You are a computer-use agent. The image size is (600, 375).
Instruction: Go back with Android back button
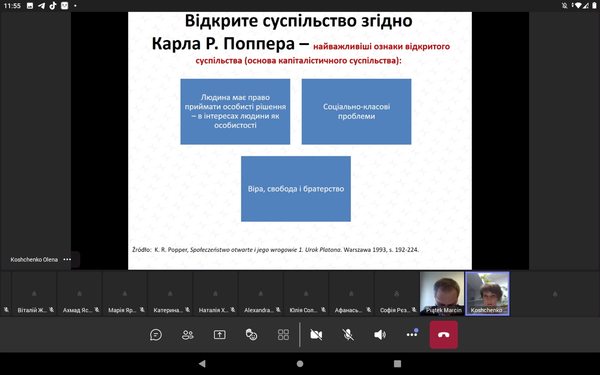tap(202, 364)
